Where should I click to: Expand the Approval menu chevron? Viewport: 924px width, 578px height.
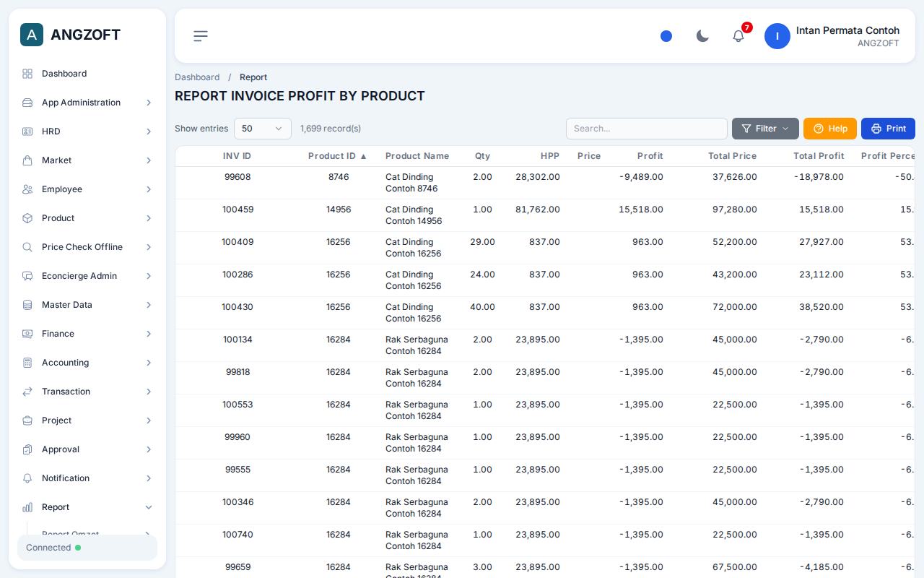click(149, 449)
